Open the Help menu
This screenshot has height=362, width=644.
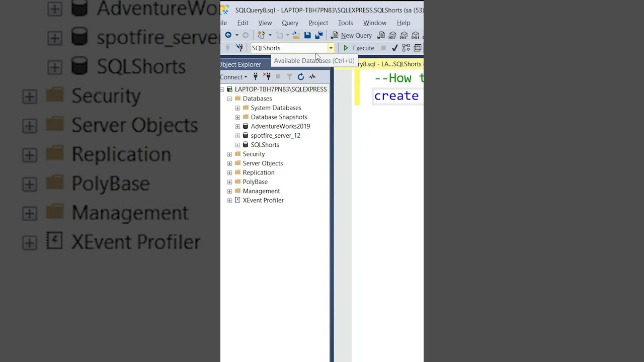[x=404, y=23]
